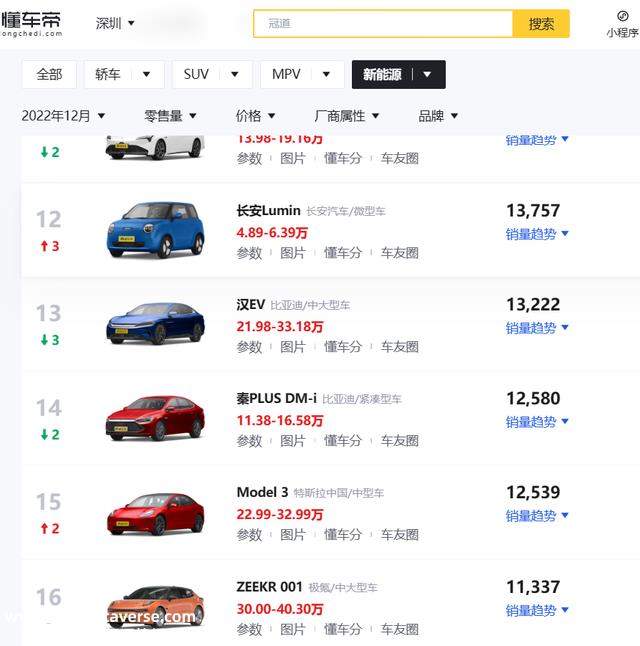Open 图片 for 秦PLUS DM-i

pyautogui.click(x=293, y=440)
